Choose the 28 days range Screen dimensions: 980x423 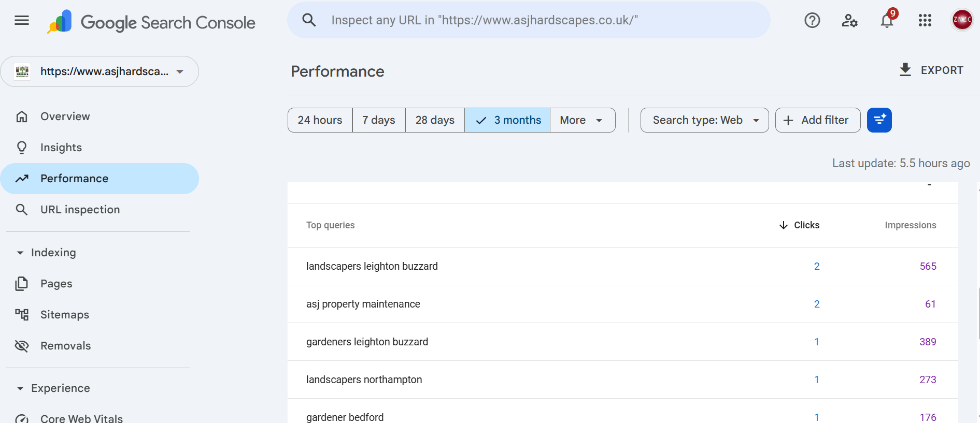(434, 120)
